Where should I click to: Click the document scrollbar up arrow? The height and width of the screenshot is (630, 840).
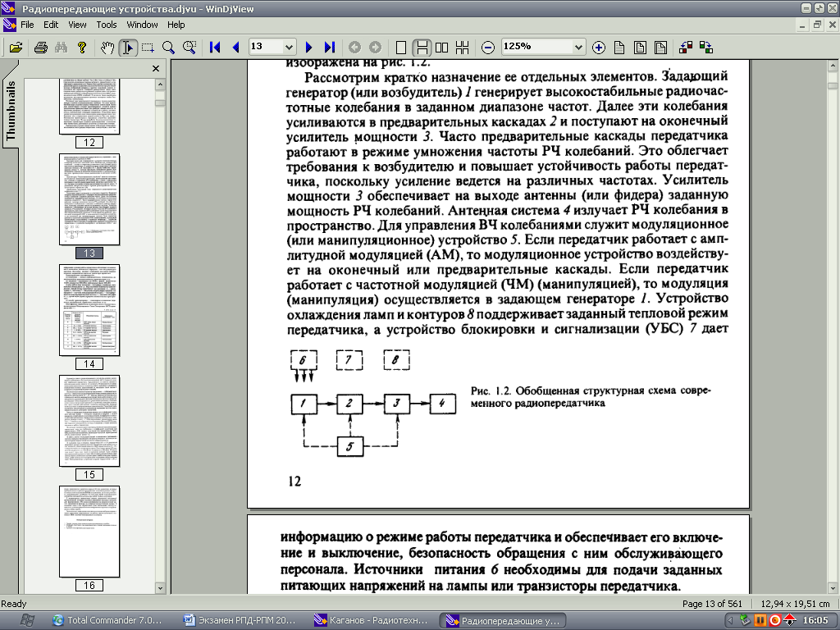[833, 66]
